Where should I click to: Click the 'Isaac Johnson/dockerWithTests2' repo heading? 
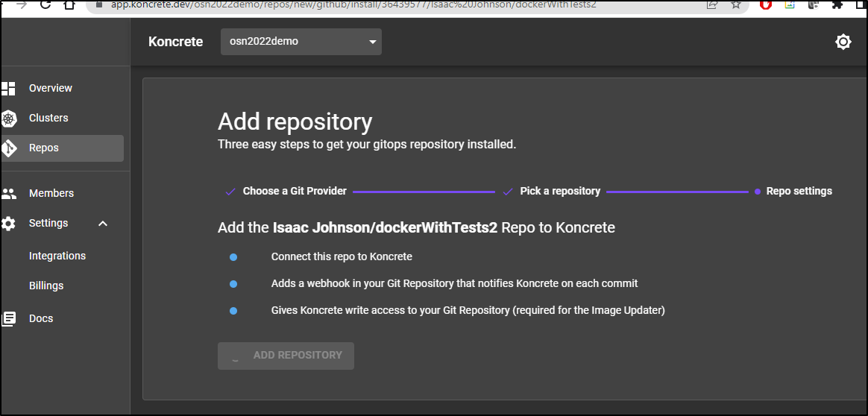385,227
